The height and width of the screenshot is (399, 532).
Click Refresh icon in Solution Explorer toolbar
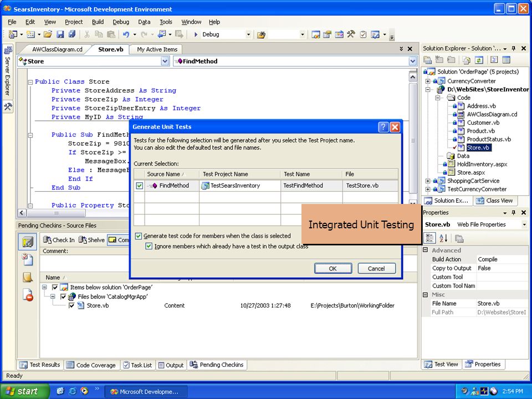(x=478, y=60)
